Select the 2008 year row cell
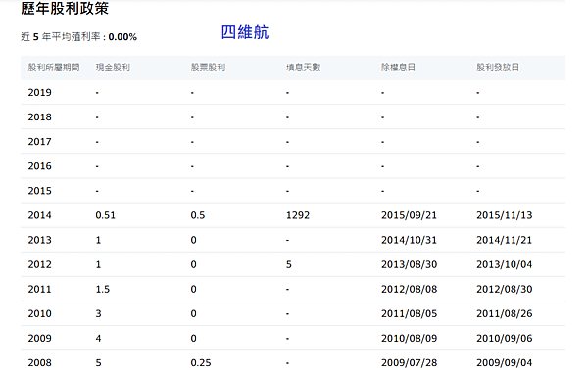 coord(40,363)
